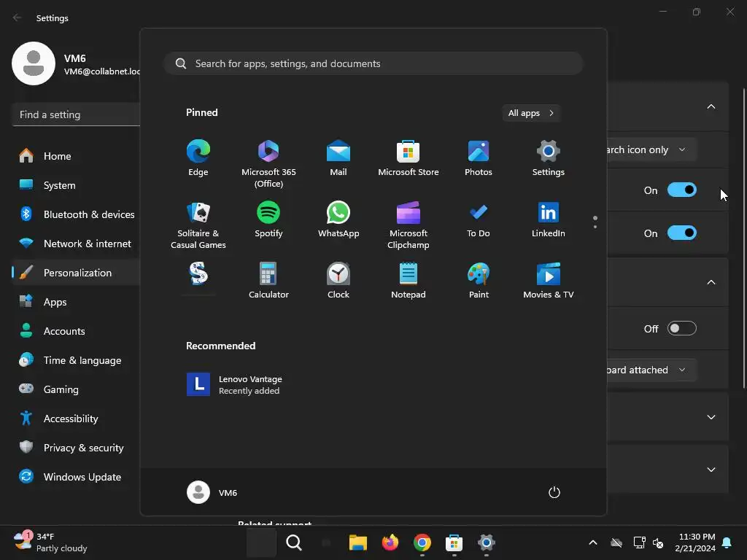The height and width of the screenshot is (560, 747).
Task: Toggle the volume muted tray icon
Action: 658,542
